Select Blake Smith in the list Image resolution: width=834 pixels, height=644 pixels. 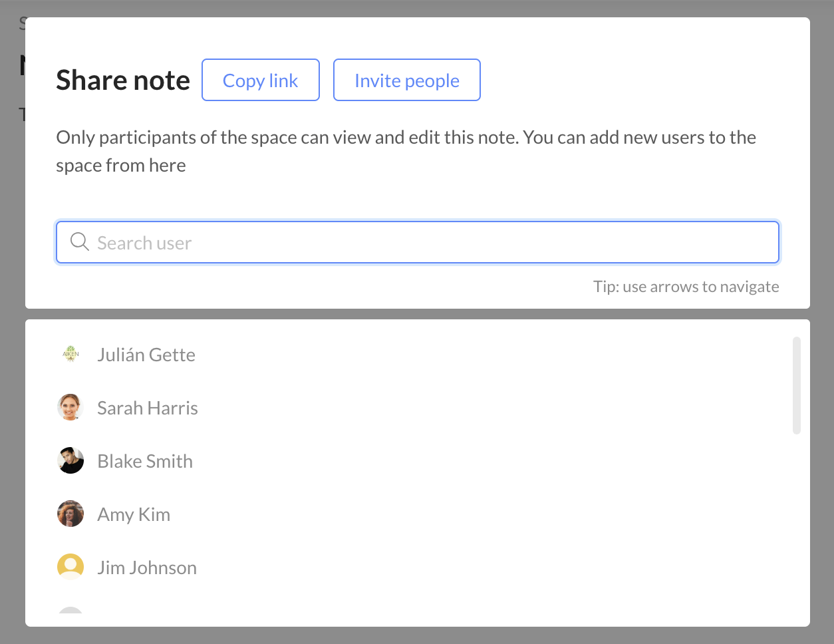pos(145,460)
